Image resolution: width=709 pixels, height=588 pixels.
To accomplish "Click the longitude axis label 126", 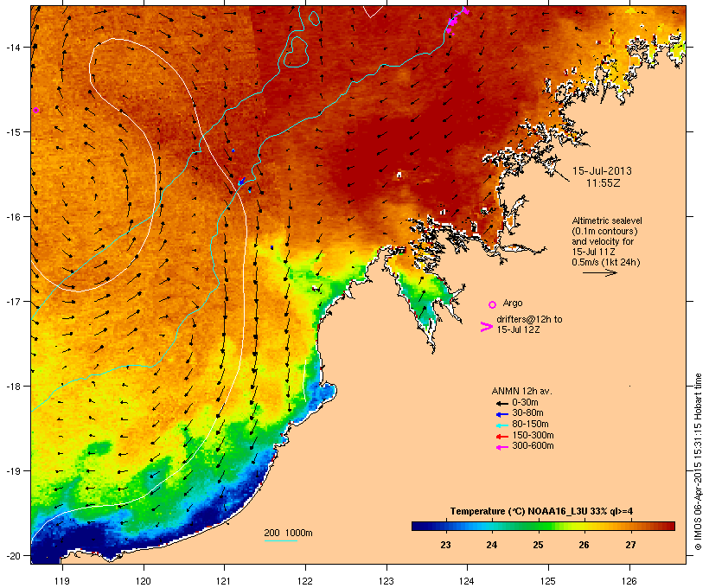I will click(x=629, y=581).
